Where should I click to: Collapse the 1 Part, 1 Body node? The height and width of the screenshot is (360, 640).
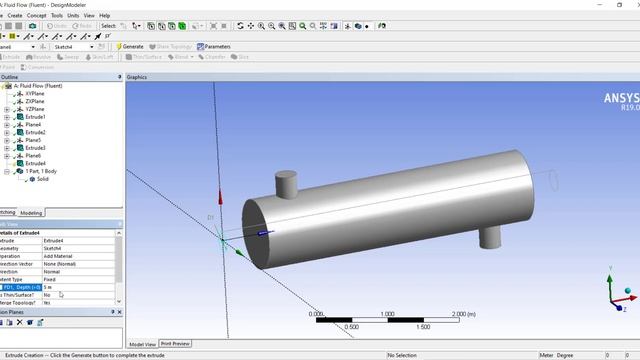(7, 171)
